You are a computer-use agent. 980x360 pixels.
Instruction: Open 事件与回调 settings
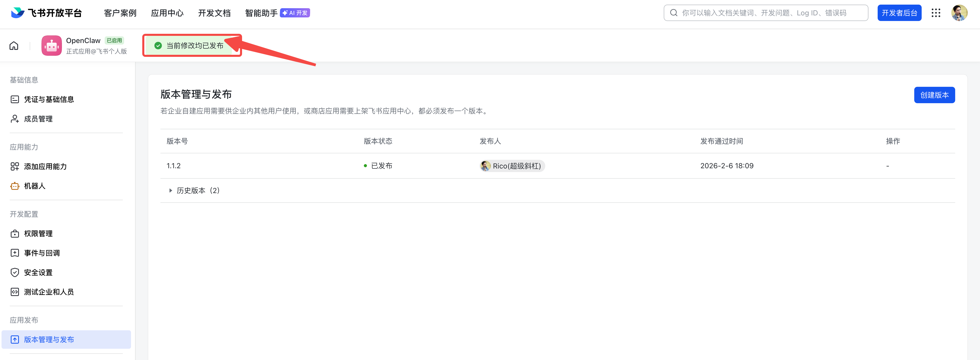click(x=41, y=253)
